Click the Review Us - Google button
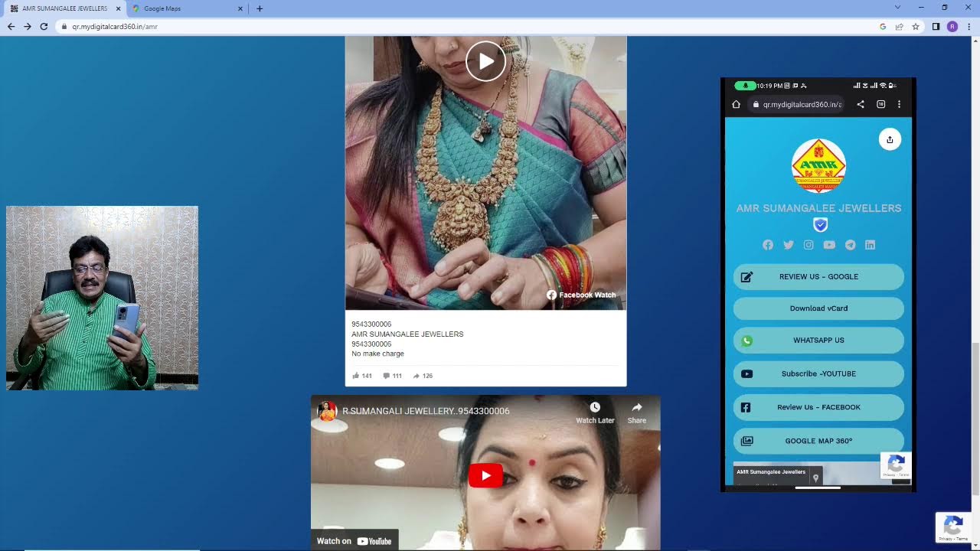The height and width of the screenshot is (551, 980). [818, 277]
